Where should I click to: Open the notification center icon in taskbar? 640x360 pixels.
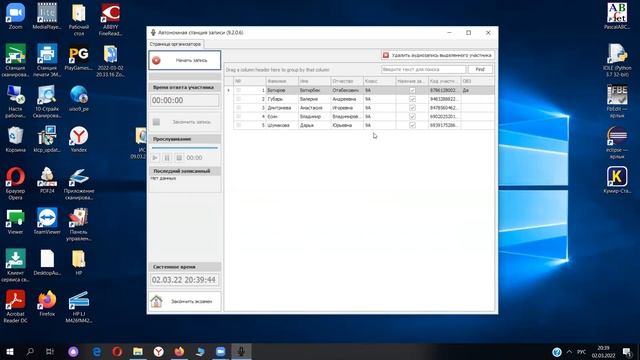coord(627,351)
